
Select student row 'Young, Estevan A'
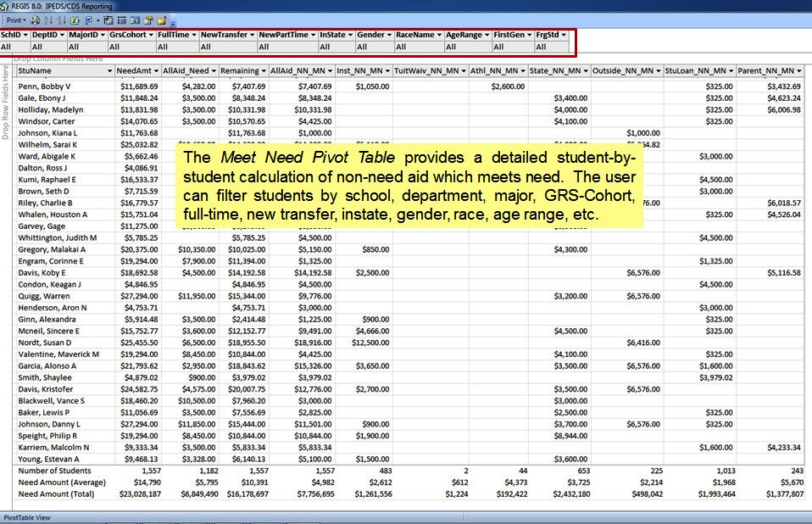coord(48,460)
